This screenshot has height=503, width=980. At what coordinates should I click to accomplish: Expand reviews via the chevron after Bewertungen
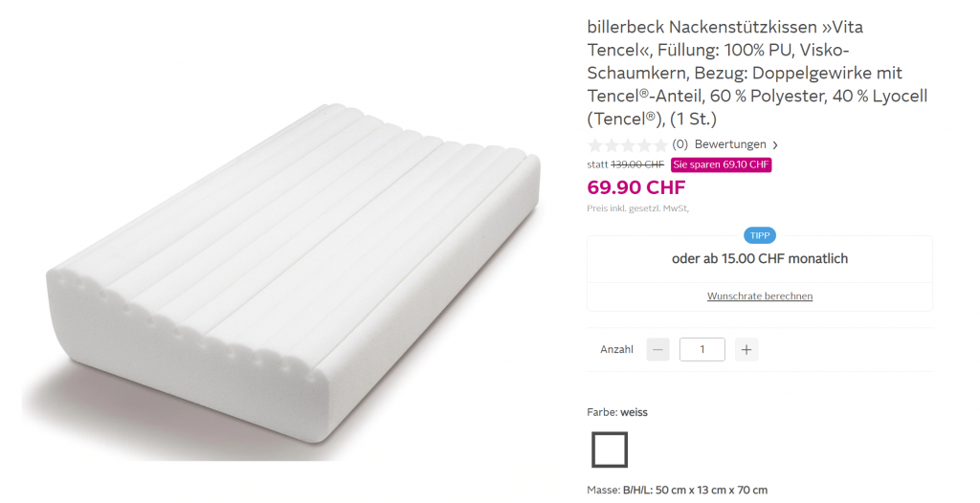775,145
